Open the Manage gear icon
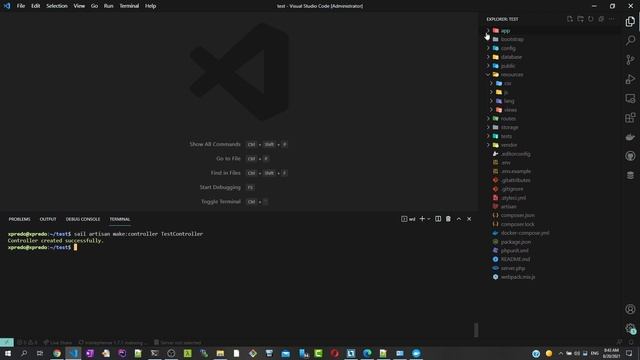This screenshot has height=360, width=640. pos(630,328)
